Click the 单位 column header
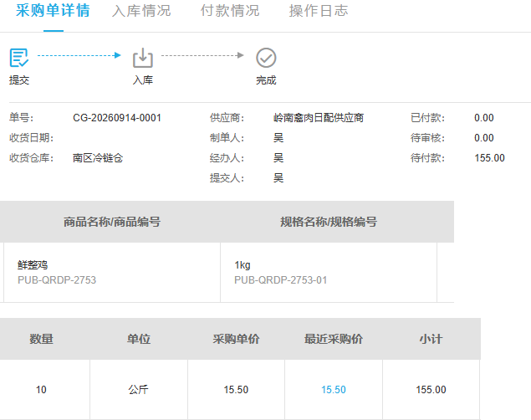 (x=139, y=339)
